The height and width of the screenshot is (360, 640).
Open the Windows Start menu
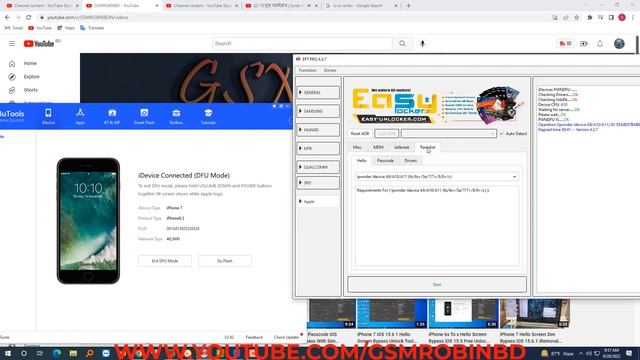7,353
